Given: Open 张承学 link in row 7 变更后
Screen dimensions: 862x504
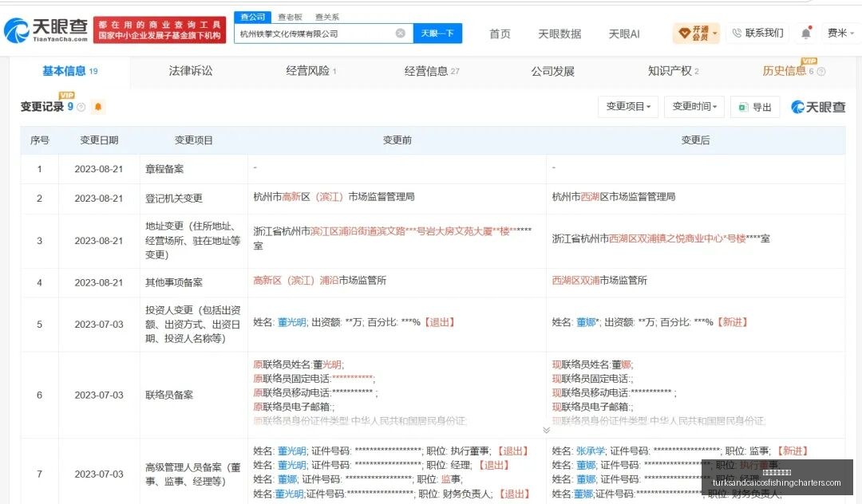Looking at the screenshot, I should 591,451.
